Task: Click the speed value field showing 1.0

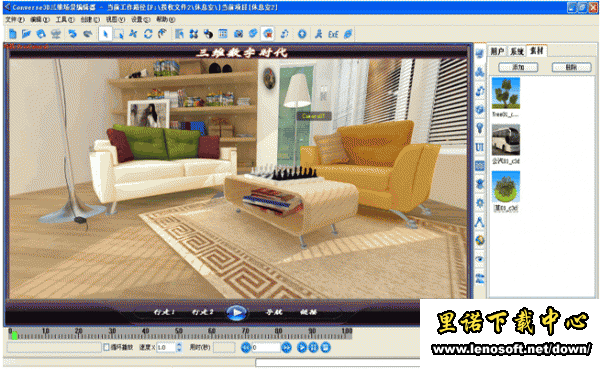Action: point(166,348)
